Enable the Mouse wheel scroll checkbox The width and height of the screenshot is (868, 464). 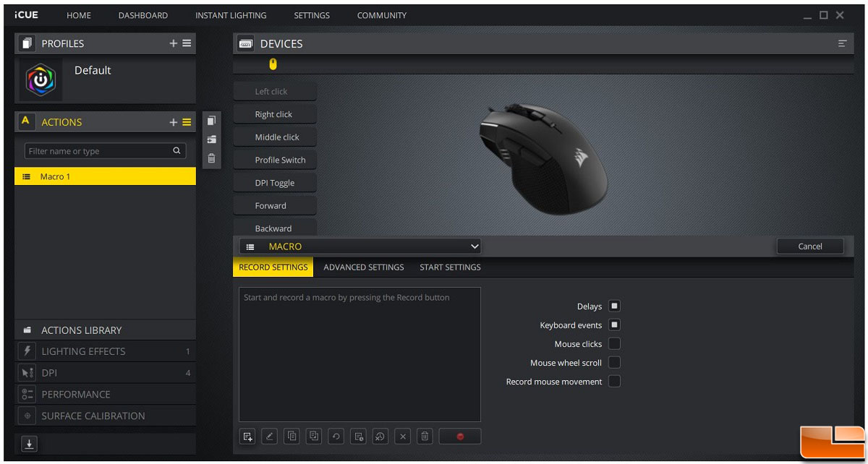tap(614, 363)
